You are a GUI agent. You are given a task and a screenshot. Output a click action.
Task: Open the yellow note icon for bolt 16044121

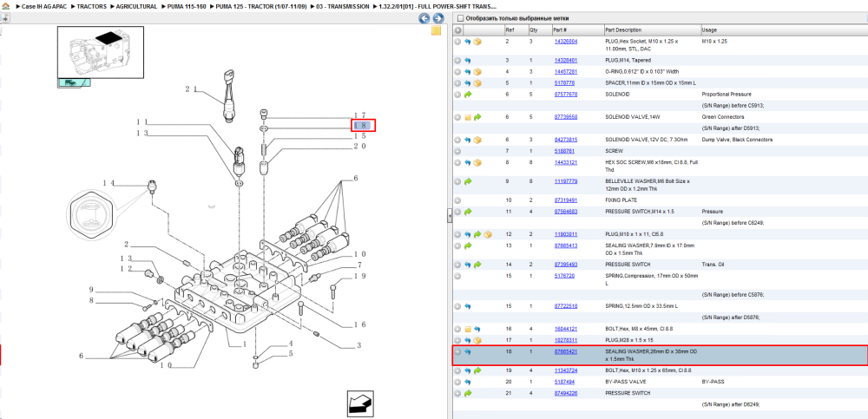(467, 329)
